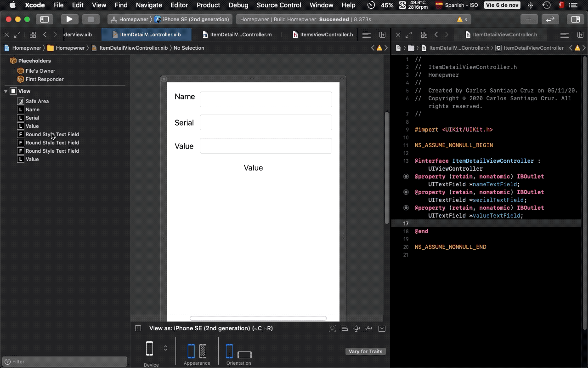Jump to the previous issue in the right jump bar

pos(571,48)
